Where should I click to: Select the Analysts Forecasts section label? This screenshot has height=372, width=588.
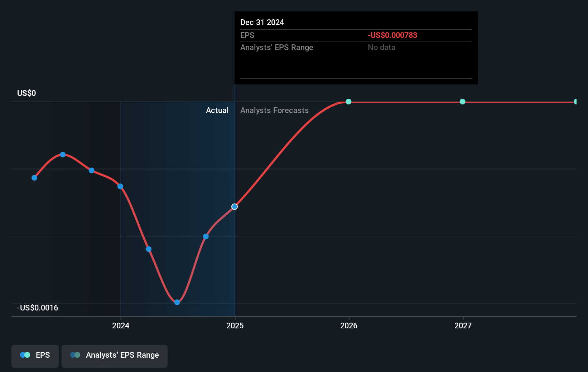[274, 110]
